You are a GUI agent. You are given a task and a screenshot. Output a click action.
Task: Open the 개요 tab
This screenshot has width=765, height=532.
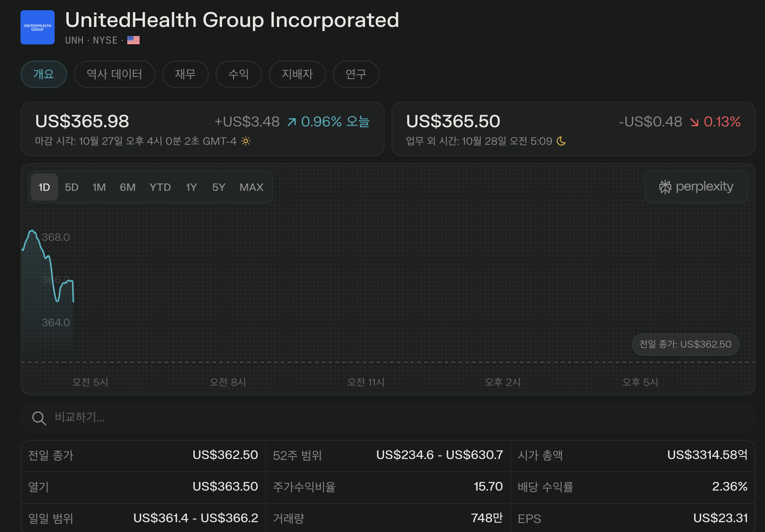click(44, 74)
